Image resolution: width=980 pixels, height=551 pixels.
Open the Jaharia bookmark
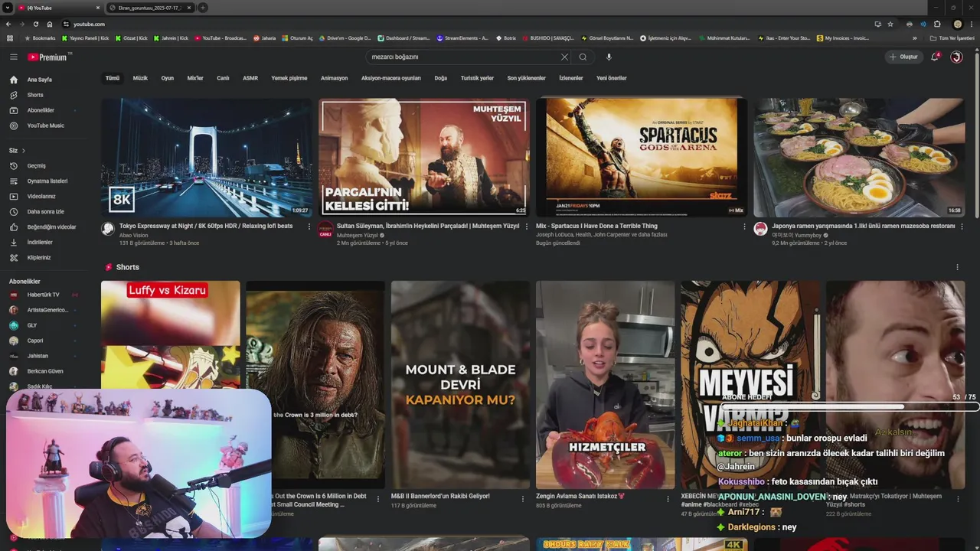264,37
